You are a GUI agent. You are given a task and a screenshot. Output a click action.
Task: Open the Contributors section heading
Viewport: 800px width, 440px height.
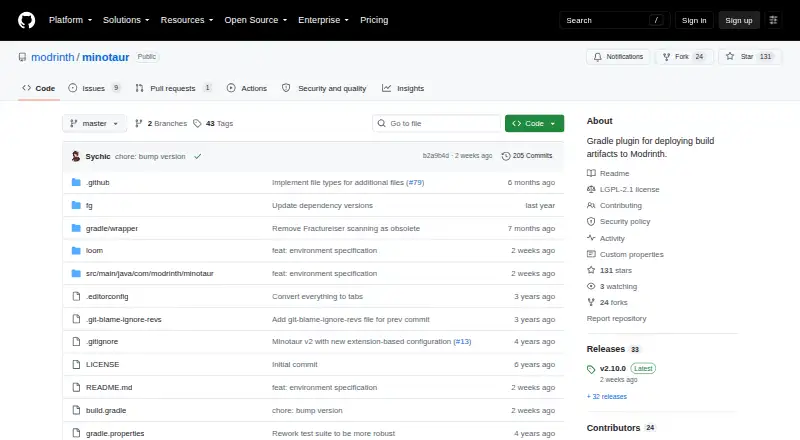pos(613,428)
